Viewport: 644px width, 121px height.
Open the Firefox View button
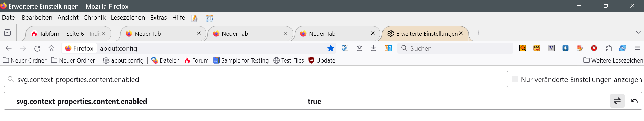point(7,33)
